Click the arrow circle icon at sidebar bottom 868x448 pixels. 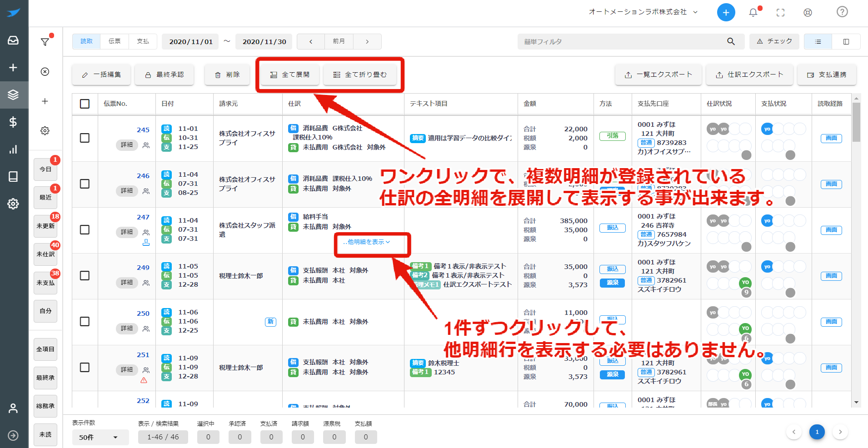click(x=13, y=435)
